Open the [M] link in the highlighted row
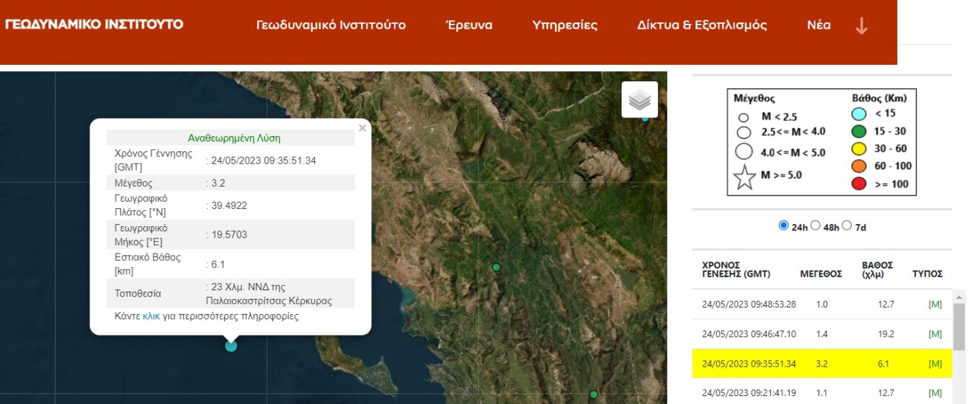This screenshot has height=404, width=980. click(935, 364)
